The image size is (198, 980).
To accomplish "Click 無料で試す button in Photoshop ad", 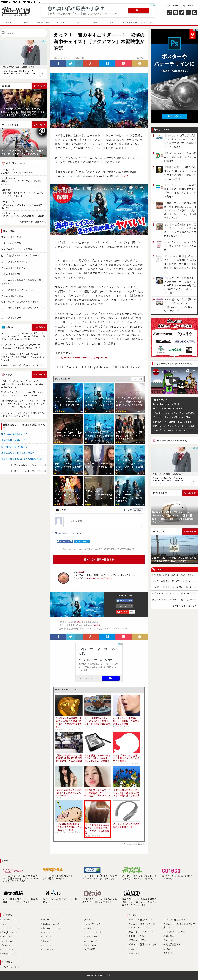I will click(x=174, y=116).
